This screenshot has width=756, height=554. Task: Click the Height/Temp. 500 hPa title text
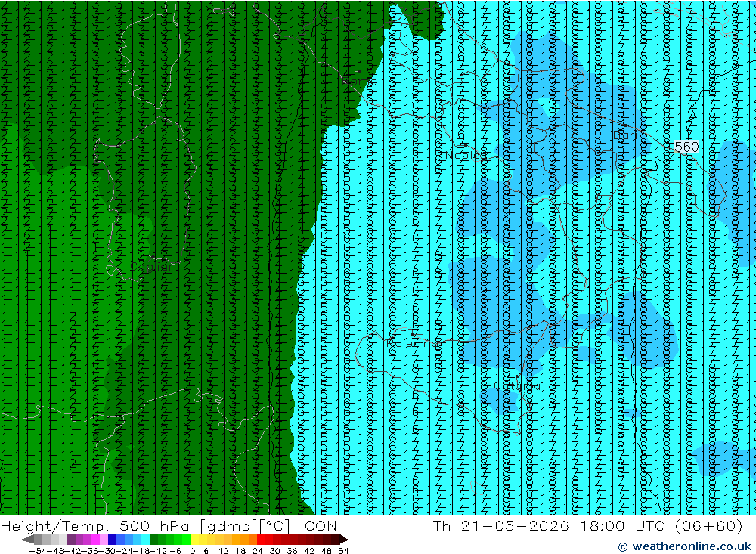click(95, 525)
